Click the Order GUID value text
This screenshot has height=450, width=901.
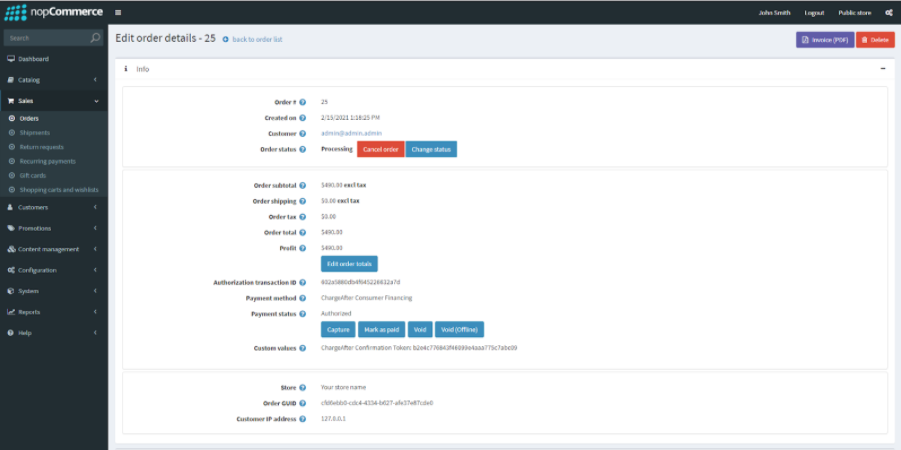pos(377,403)
